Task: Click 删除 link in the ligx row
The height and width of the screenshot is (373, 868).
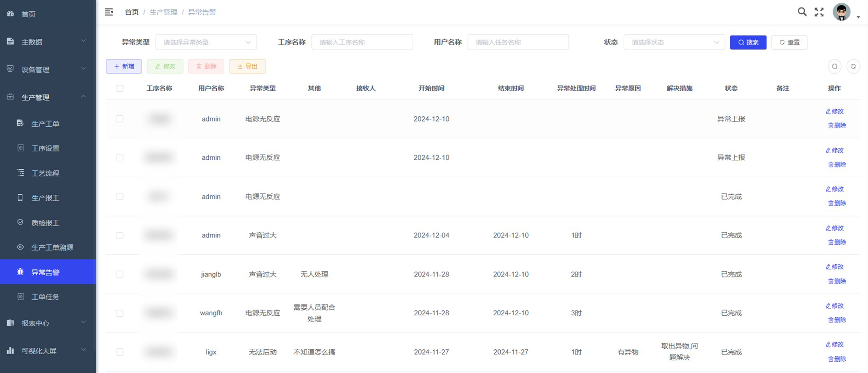Action: tap(837, 359)
